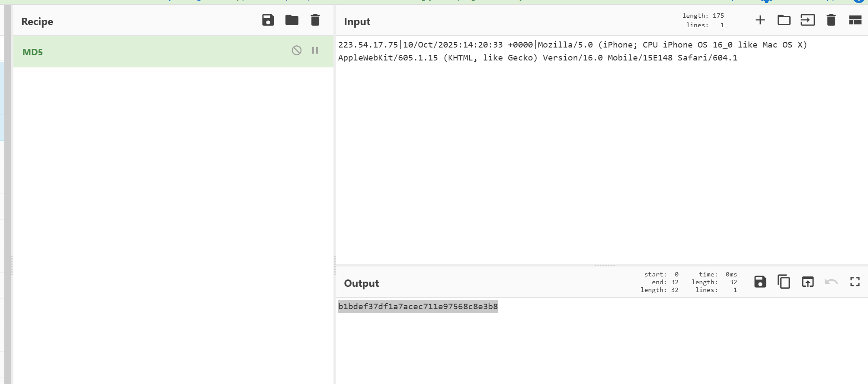Open file as input
This screenshot has width=868, height=384.
(808, 20)
